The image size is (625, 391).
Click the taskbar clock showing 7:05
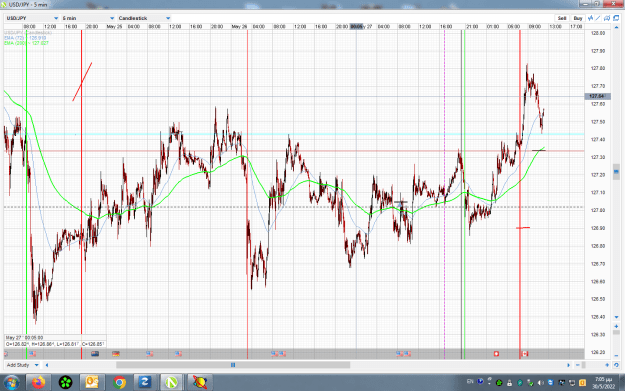[603, 383]
